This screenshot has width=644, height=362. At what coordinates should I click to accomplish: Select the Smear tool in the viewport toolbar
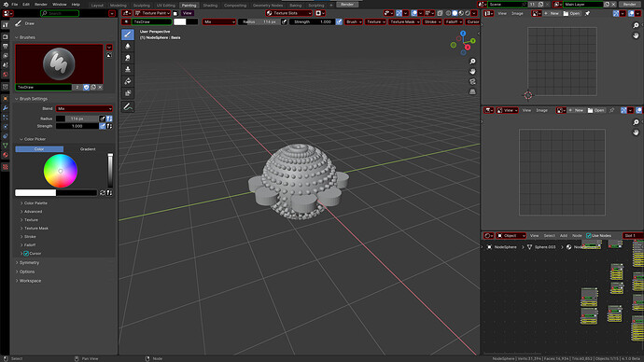(128, 58)
